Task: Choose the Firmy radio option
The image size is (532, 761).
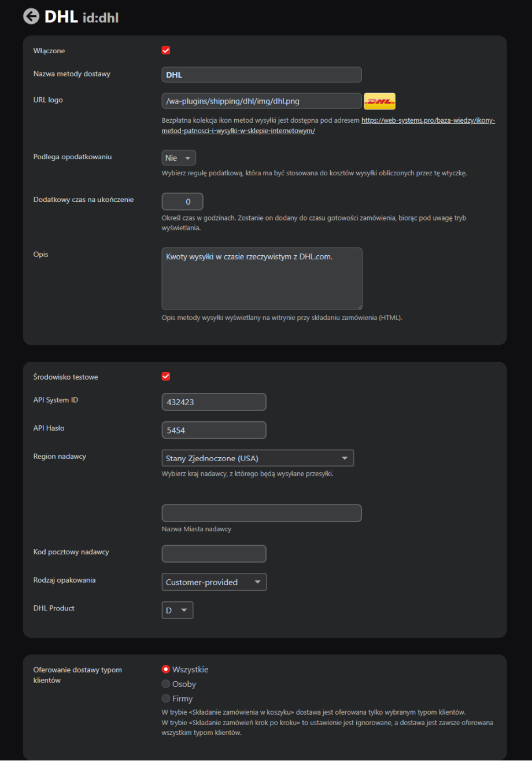Action: 166,698
